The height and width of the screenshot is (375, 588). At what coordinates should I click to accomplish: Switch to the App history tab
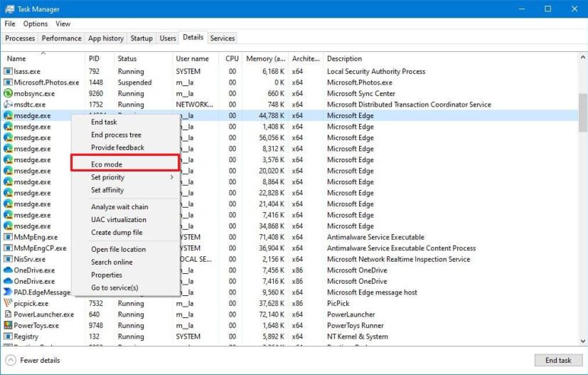click(106, 38)
